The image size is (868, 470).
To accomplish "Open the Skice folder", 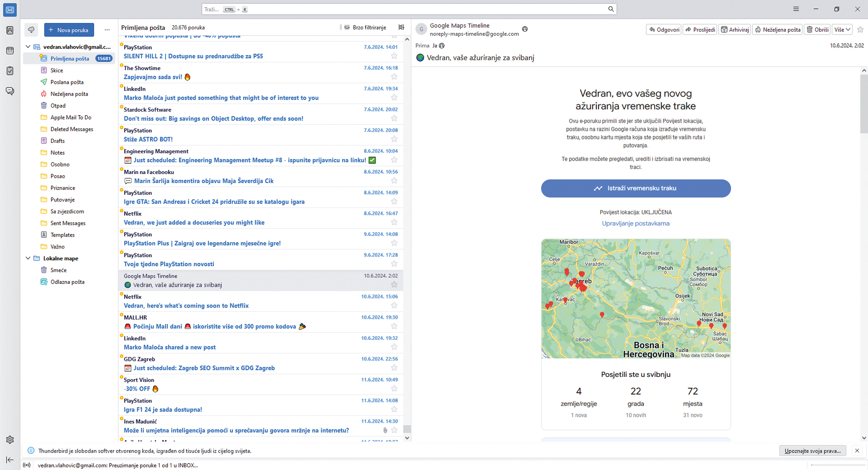I will coord(69,70).
